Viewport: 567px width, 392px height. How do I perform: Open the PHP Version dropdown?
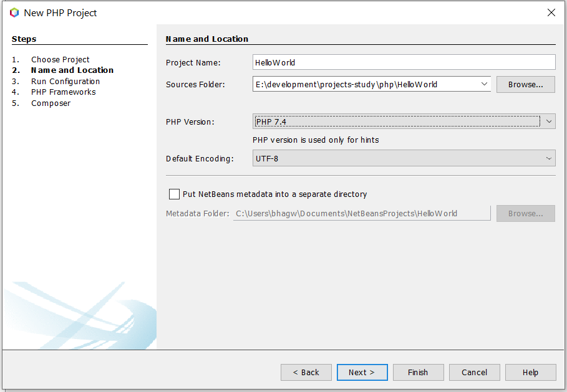[404, 122]
